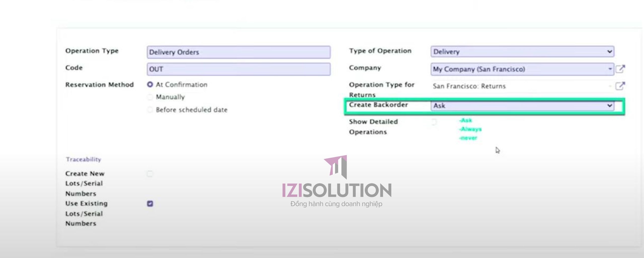
Task: Open Returns operation type external link icon
Action: coord(620,86)
